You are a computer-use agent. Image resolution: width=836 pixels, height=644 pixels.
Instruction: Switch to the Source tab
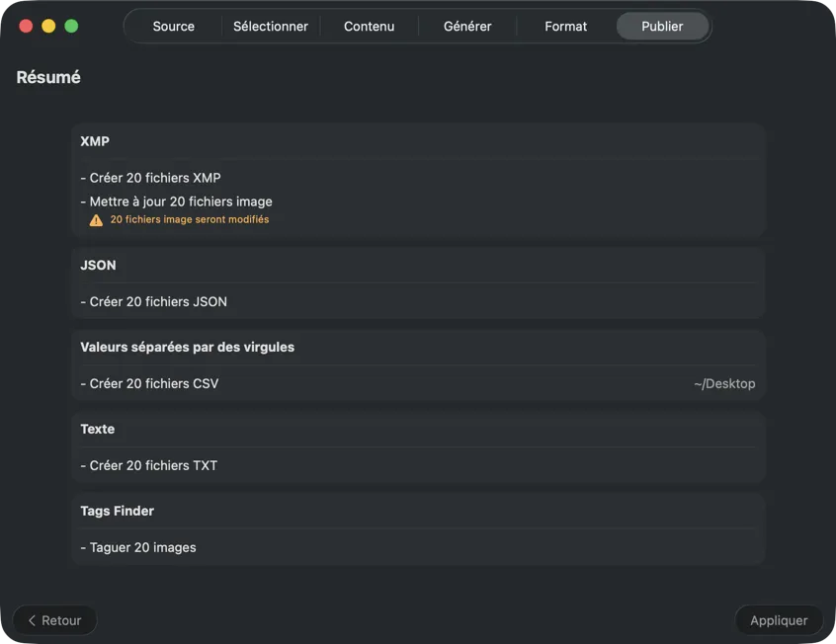click(173, 27)
